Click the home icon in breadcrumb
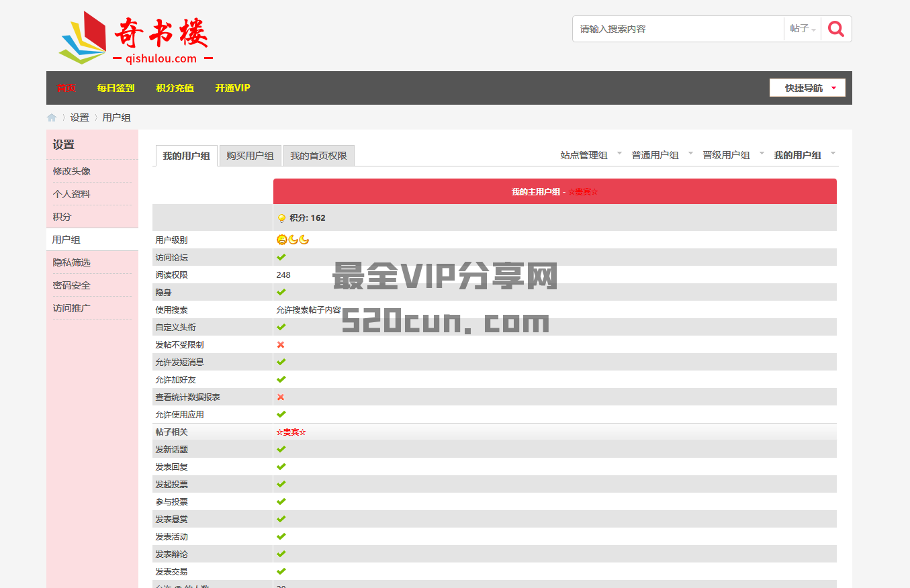Image resolution: width=910 pixels, height=588 pixels. coord(52,117)
